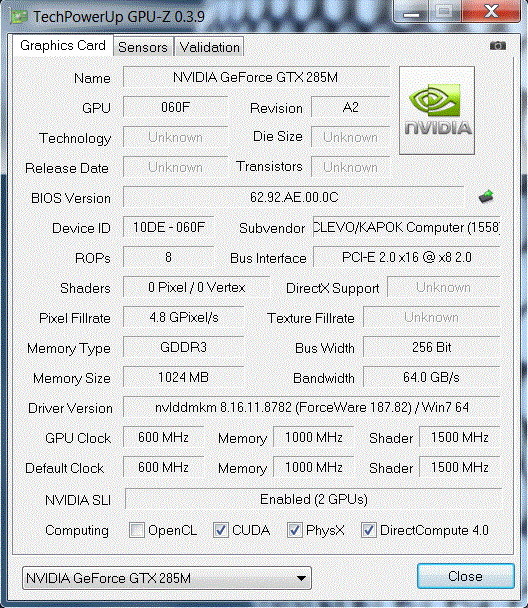Click the Pixel Fillrate field 4.8 GPixel/s
528x608 pixels.
[184, 317]
